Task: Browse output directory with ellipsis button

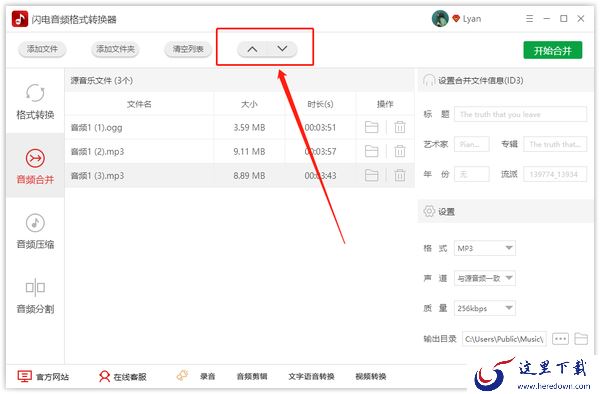Action: pyautogui.click(x=560, y=339)
